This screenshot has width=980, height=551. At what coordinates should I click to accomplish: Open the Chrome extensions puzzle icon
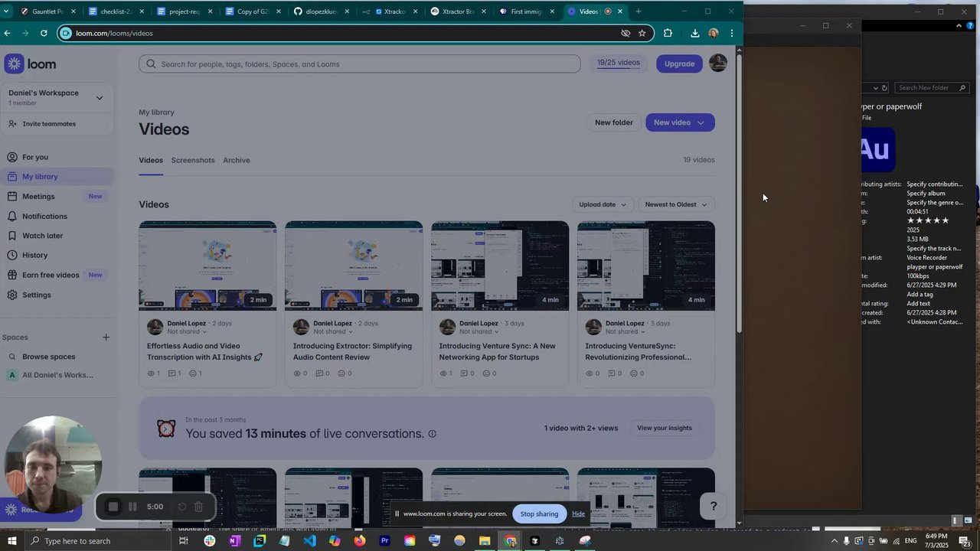point(668,33)
